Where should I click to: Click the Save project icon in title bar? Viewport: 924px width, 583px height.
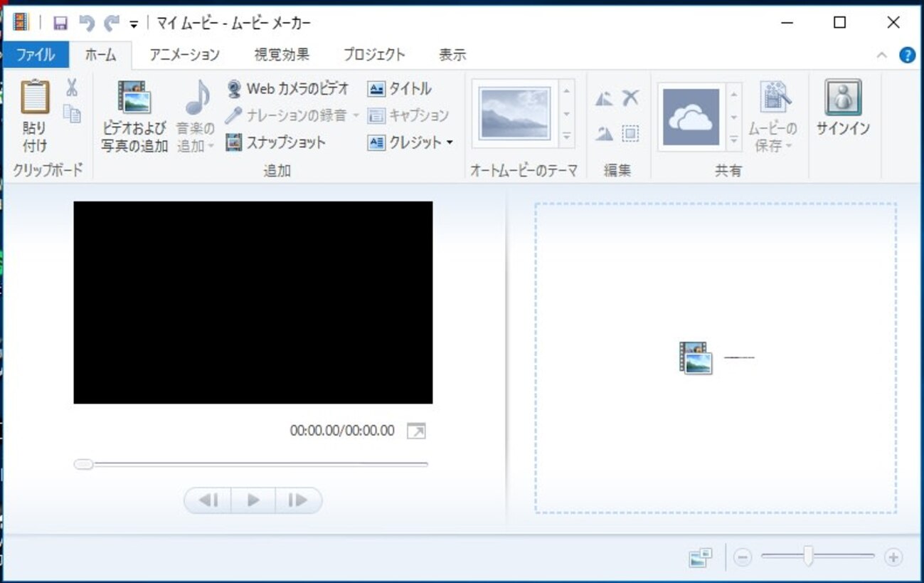coord(60,23)
